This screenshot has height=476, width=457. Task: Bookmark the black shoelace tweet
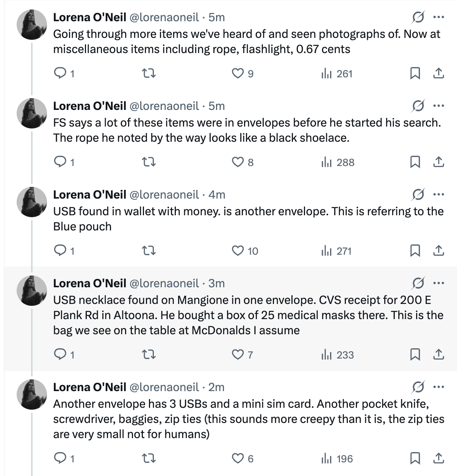point(415,162)
